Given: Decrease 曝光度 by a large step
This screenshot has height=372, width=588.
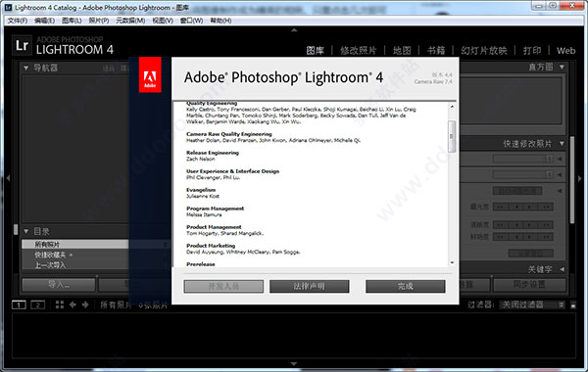Looking at the screenshot, I should 501,207.
